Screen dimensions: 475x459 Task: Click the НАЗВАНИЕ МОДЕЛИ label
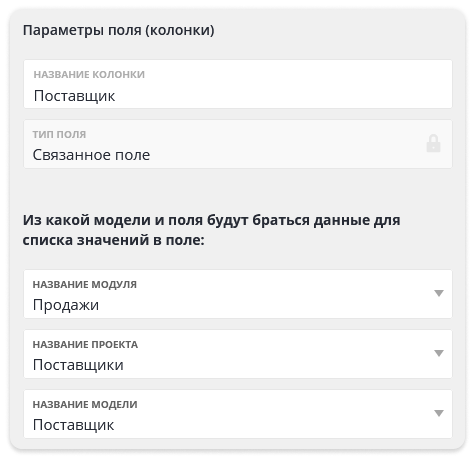tap(85, 404)
